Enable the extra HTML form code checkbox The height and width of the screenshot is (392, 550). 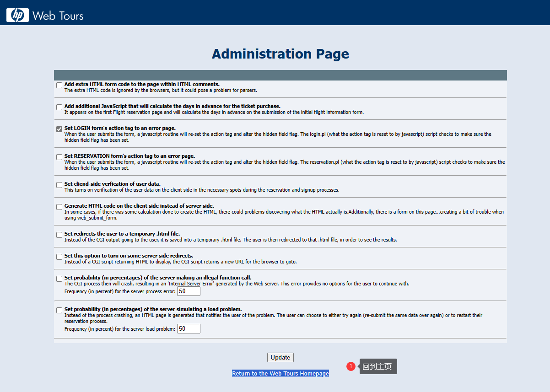tap(59, 85)
